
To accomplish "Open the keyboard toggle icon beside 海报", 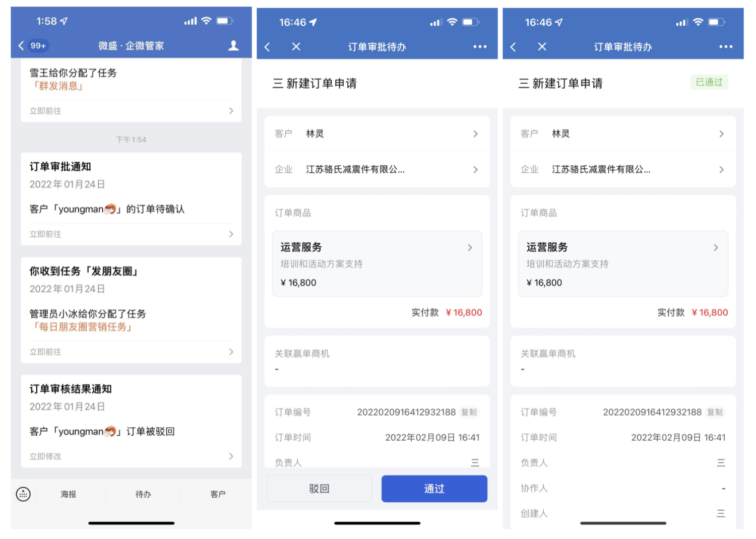I will (23, 494).
